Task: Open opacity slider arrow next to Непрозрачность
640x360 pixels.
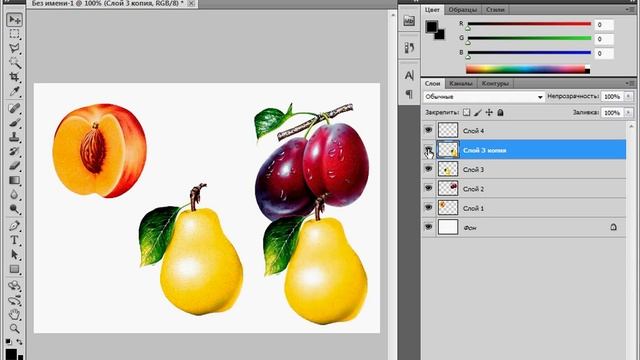Action: (x=628, y=96)
